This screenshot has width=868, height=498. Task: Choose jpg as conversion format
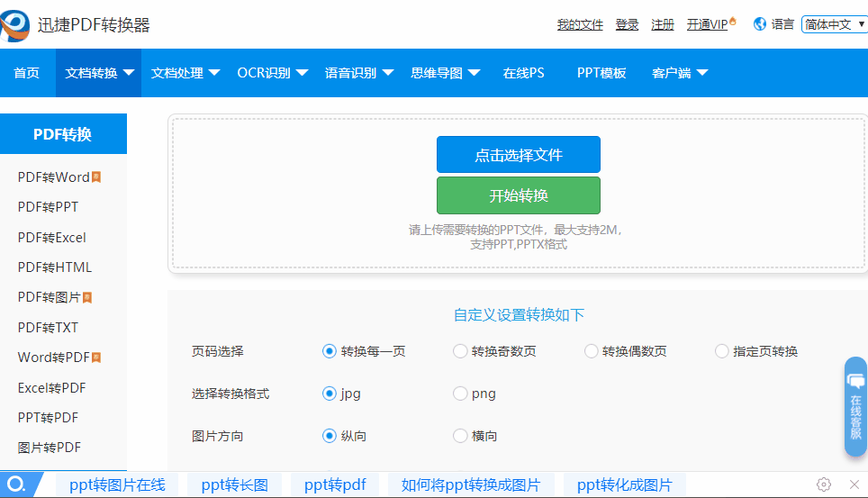click(x=330, y=394)
